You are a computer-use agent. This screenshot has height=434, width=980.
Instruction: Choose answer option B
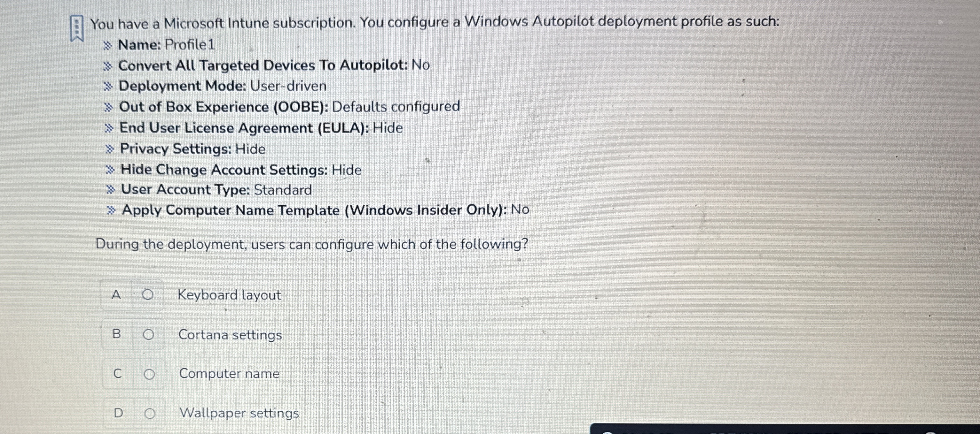point(117,334)
